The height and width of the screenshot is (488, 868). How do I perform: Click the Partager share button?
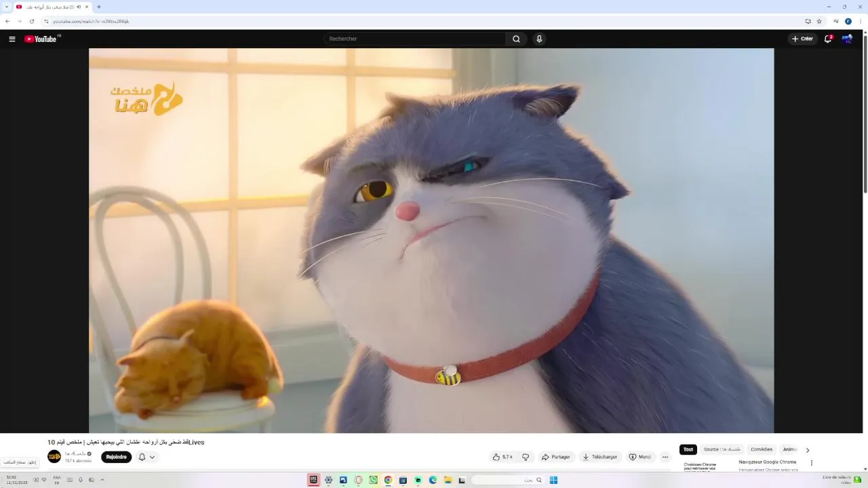pyautogui.click(x=555, y=457)
